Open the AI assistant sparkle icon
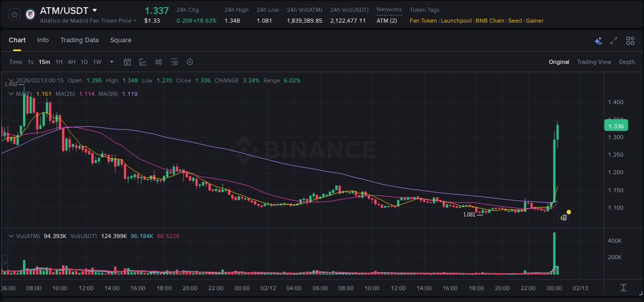This screenshot has height=302, width=644. [598, 40]
